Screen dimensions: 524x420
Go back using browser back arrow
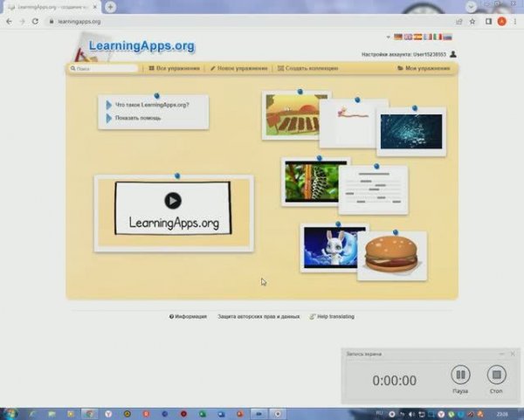pos(9,21)
